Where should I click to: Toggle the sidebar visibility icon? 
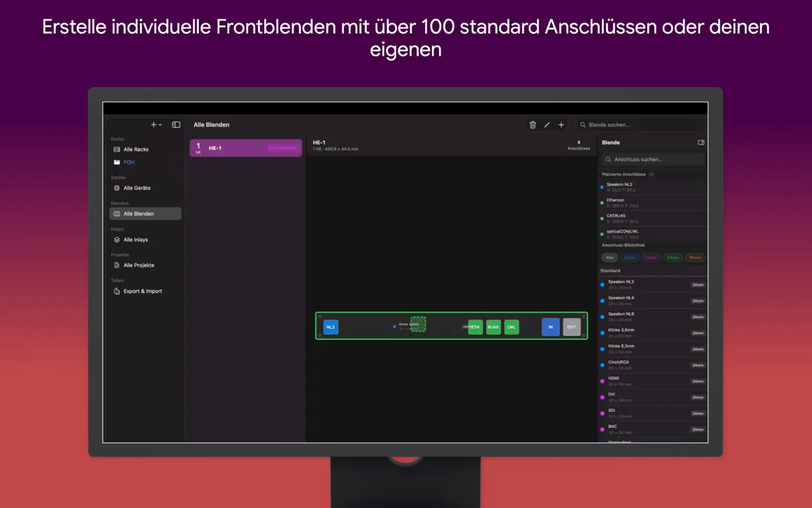tap(176, 124)
